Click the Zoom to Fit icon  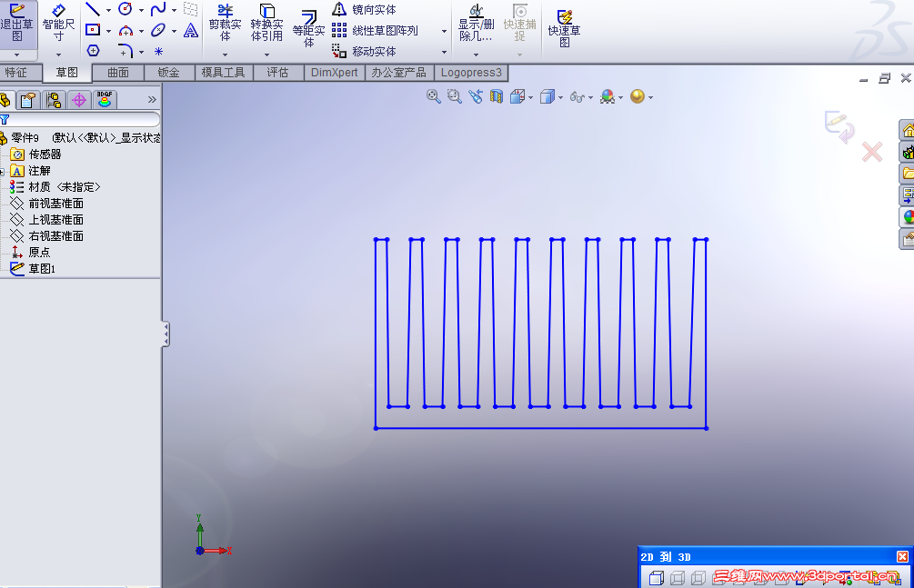(433, 96)
